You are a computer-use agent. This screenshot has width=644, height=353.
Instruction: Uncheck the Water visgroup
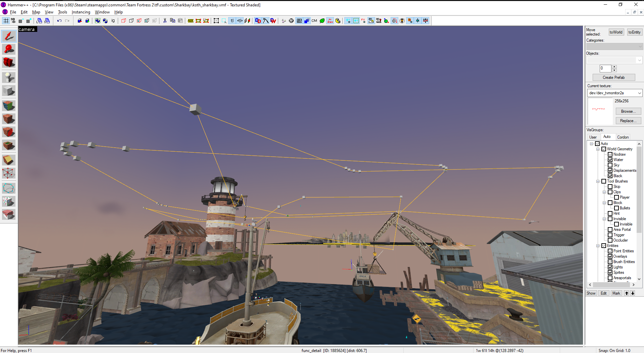tap(610, 160)
